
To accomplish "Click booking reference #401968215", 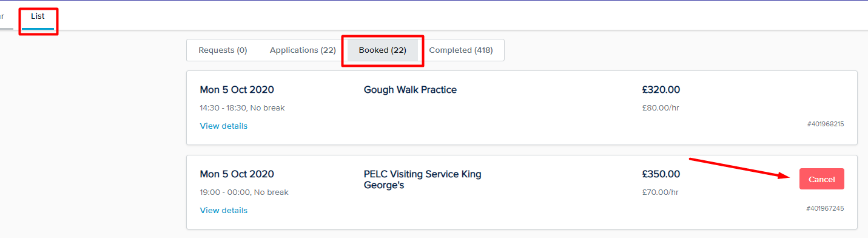I will pos(826,124).
